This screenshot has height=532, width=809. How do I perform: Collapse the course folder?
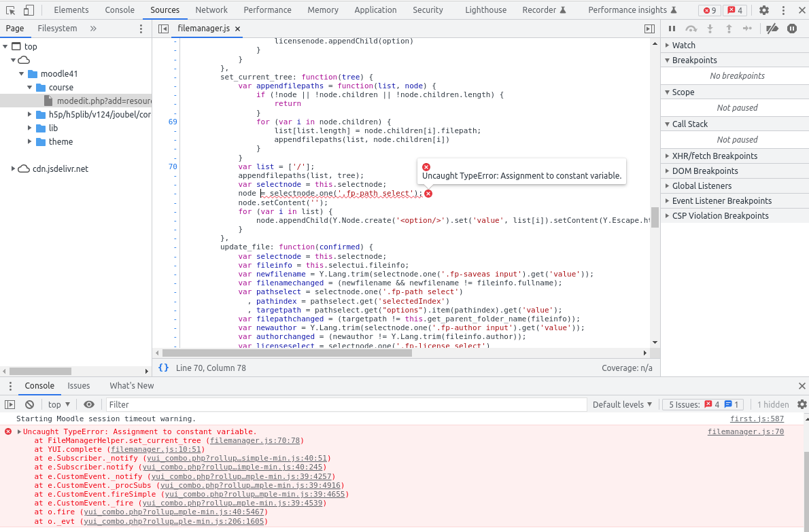[x=30, y=88]
